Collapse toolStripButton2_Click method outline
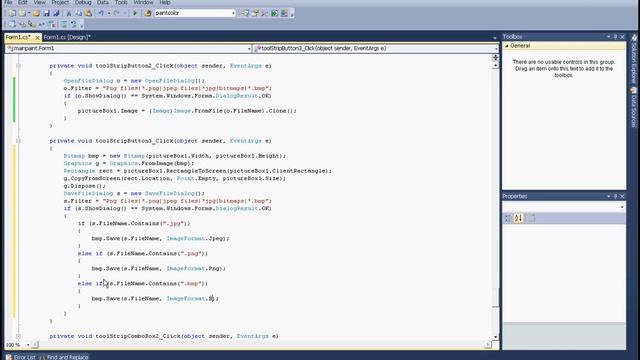Viewport: 640px width, 360px height. click(x=18, y=66)
